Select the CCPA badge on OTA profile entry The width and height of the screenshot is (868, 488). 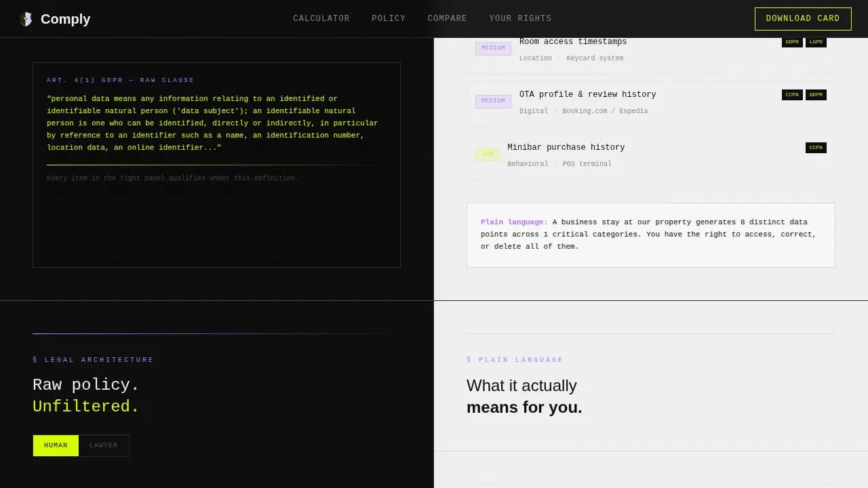(791, 94)
